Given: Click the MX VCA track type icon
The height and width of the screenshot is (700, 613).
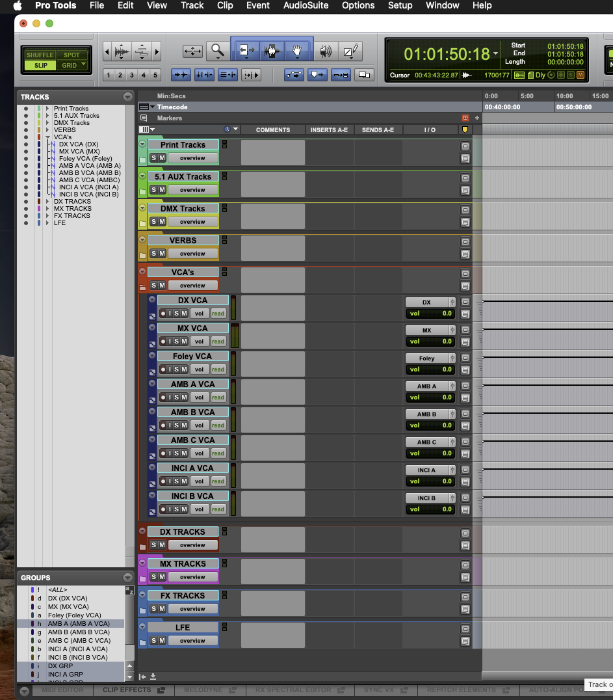Looking at the screenshot, I should point(152,344).
